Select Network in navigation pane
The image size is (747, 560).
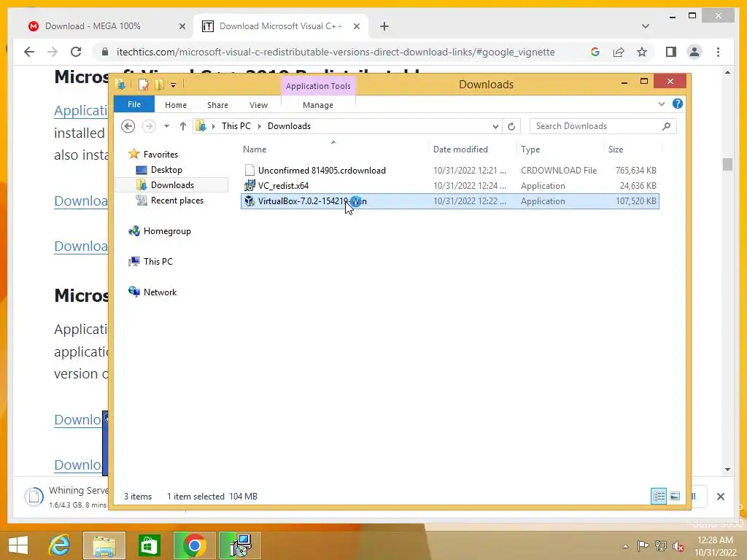(x=160, y=292)
